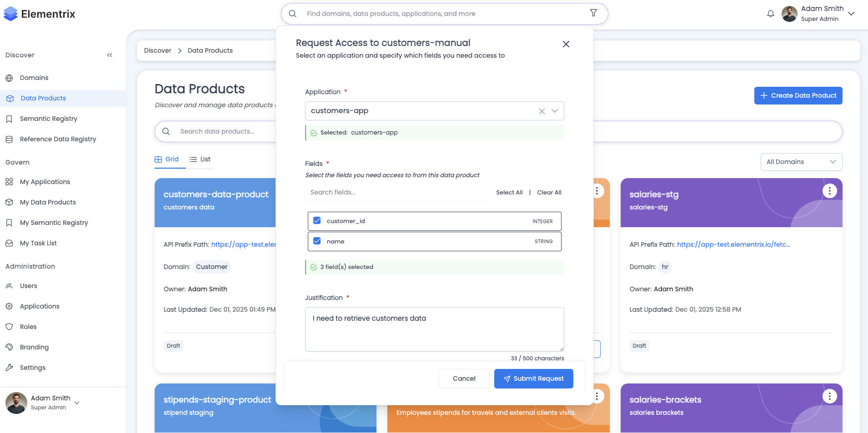868x433 pixels.
Task: Open Semantic Registry in sidebar
Action: pos(49,119)
